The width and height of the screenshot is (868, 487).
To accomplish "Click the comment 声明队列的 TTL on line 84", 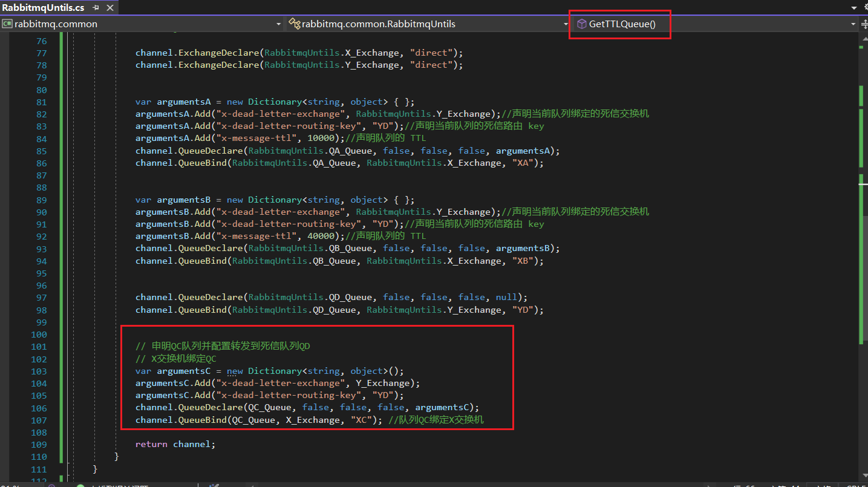I will (x=385, y=139).
